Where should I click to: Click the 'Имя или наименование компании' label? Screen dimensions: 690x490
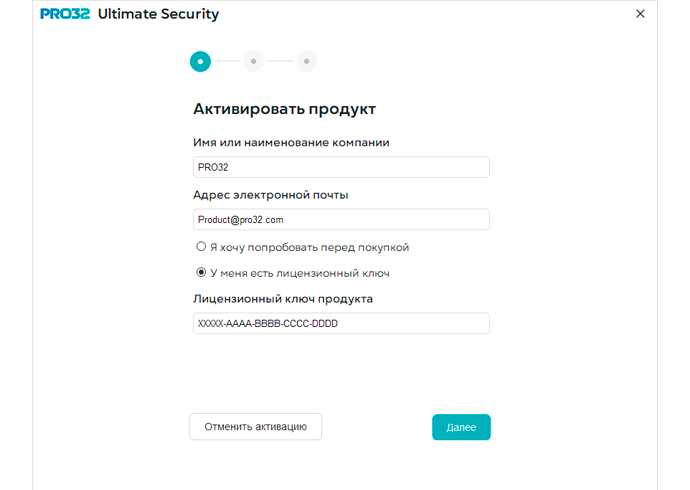291,143
